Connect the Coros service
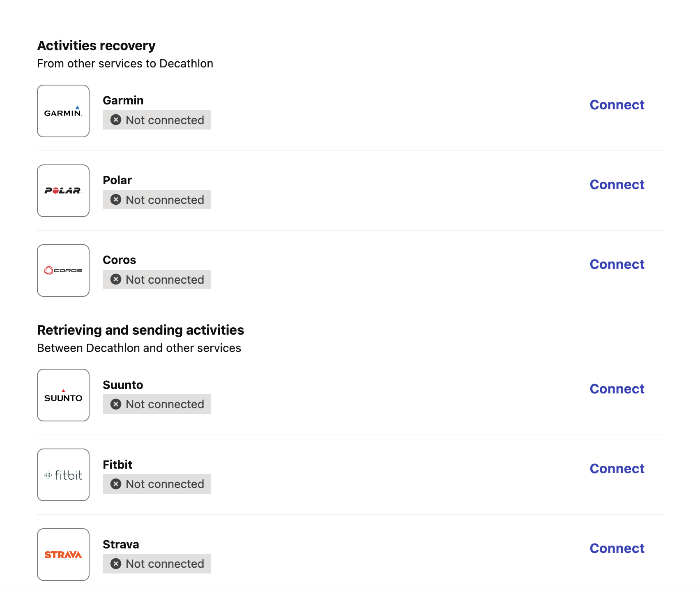The image size is (700, 592). pos(617,264)
